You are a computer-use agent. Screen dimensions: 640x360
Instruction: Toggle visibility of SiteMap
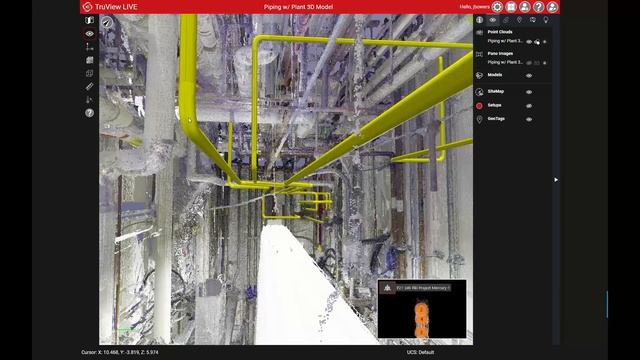[x=529, y=92]
